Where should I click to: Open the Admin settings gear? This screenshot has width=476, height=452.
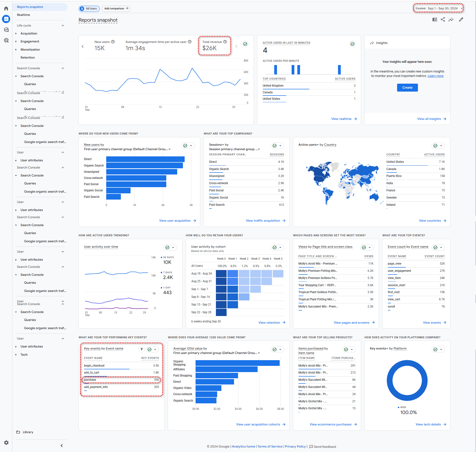[6, 442]
